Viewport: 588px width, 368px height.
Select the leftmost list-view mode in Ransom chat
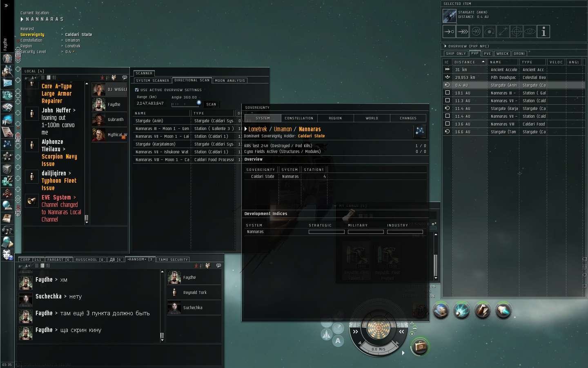(x=37, y=266)
